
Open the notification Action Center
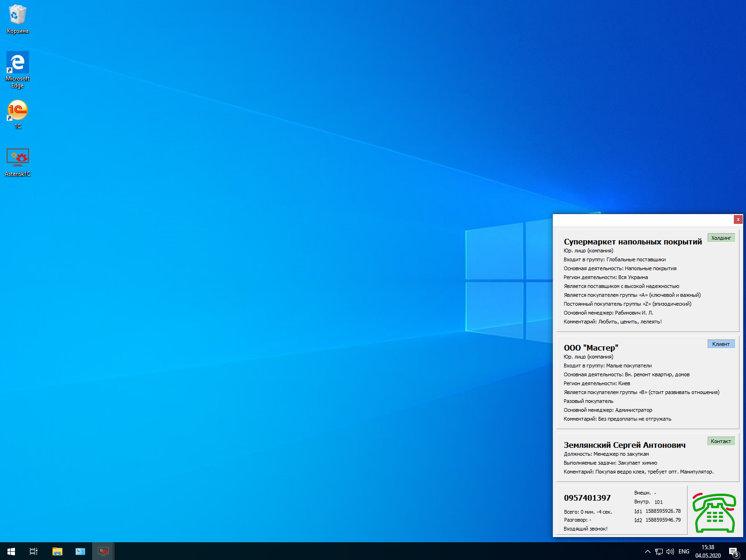click(x=733, y=552)
